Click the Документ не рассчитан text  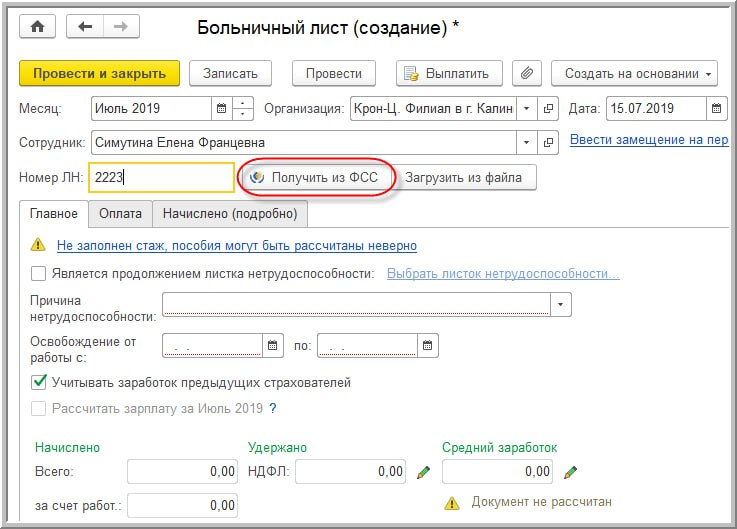tap(541, 502)
